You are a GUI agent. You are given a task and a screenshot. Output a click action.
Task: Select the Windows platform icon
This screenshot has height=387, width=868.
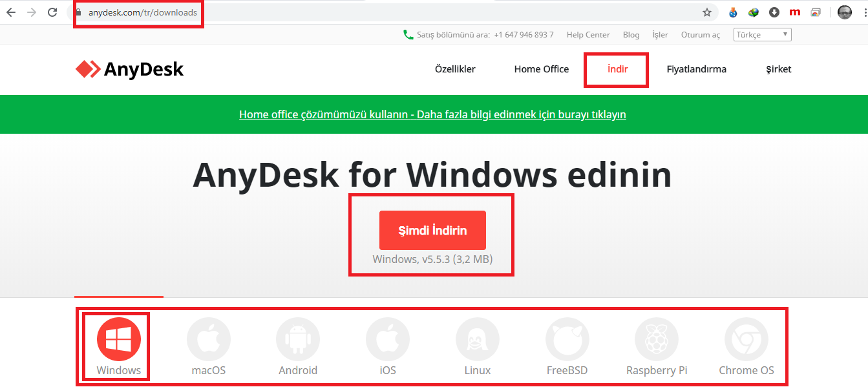click(x=119, y=339)
